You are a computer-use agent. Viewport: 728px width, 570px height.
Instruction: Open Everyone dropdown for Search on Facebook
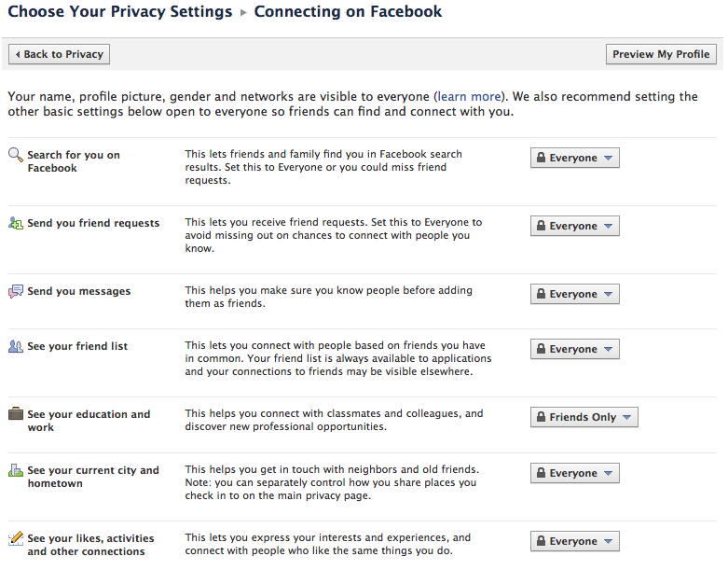pyautogui.click(x=575, y=158)
